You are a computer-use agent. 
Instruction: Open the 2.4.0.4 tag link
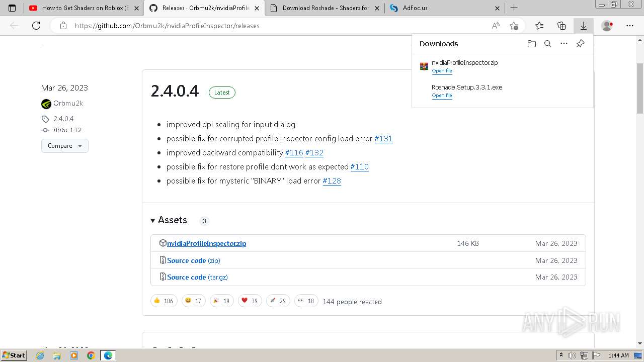pos(63,119)
